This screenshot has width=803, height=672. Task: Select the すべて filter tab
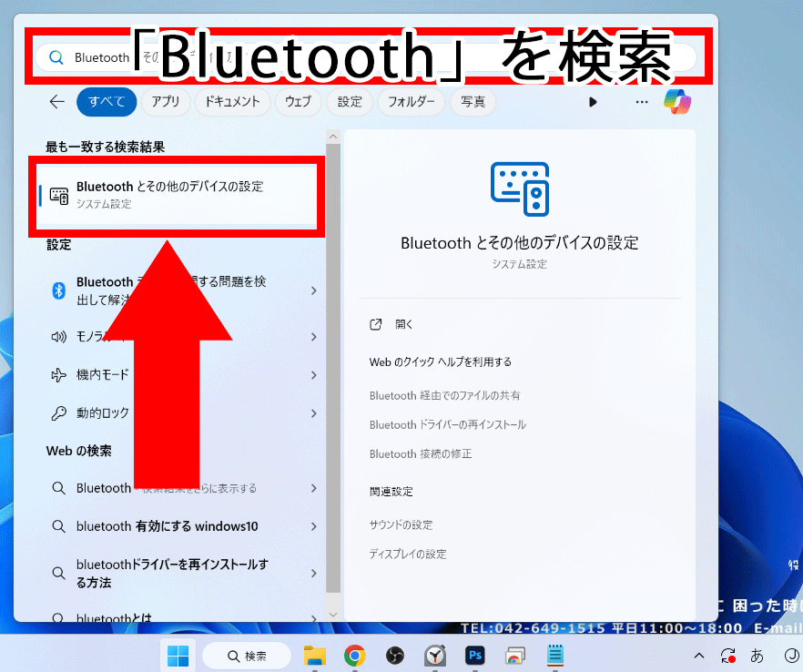[107, 102]
